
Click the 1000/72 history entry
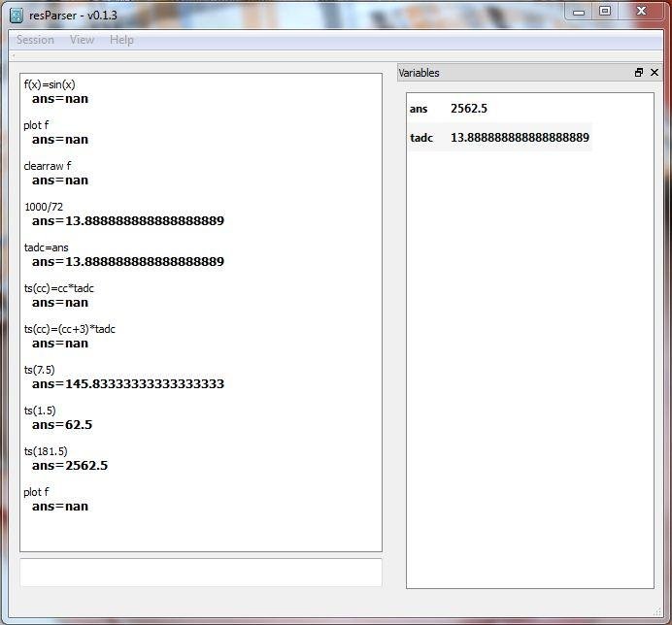click(x=44, y=207)
